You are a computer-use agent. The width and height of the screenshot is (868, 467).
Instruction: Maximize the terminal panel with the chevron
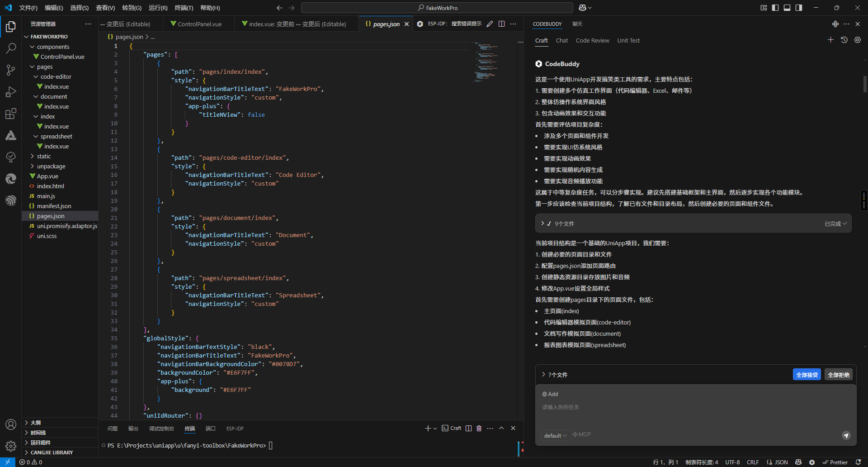pyautogui.click(x=501, y=428)
